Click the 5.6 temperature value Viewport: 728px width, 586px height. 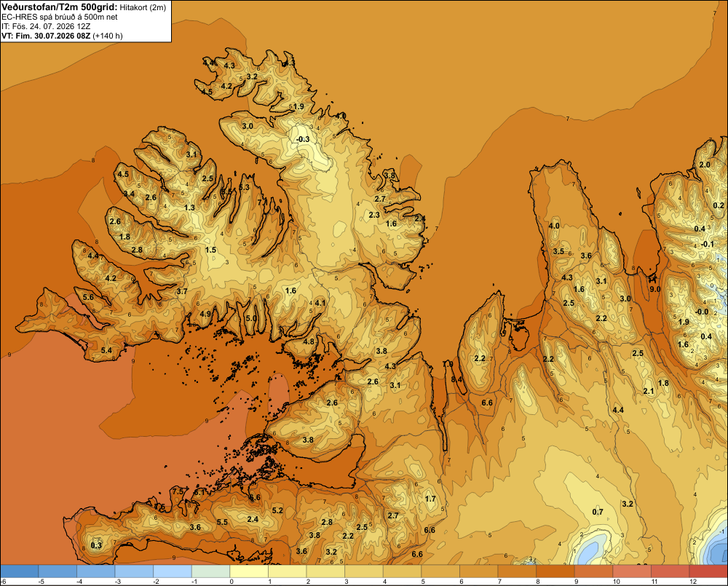(x=88, y=297)
